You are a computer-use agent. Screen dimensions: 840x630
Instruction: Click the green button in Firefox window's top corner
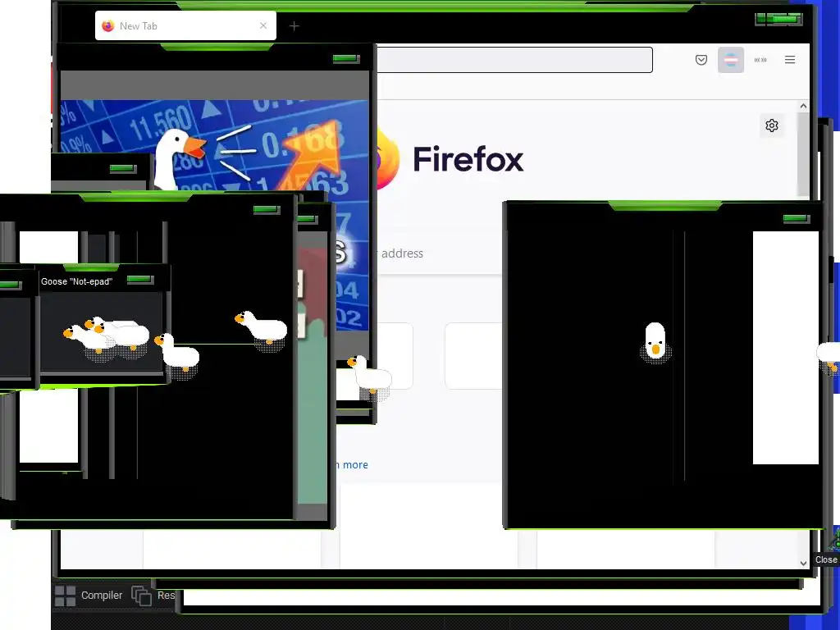[x=778, y=20]
